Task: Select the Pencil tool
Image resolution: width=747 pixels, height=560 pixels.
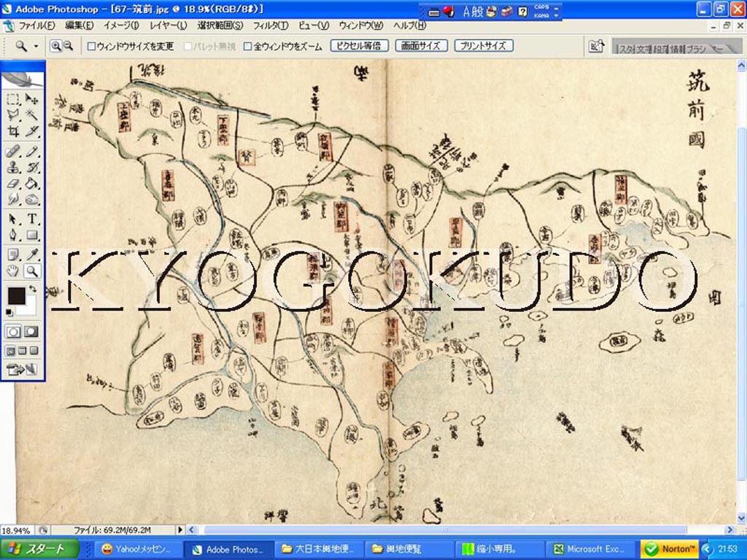Action: 32,152
